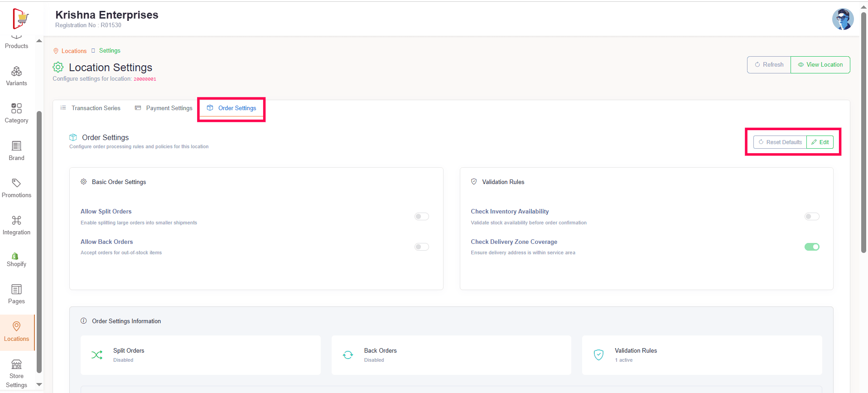Go to Brand in sidebar

[16, 150]
